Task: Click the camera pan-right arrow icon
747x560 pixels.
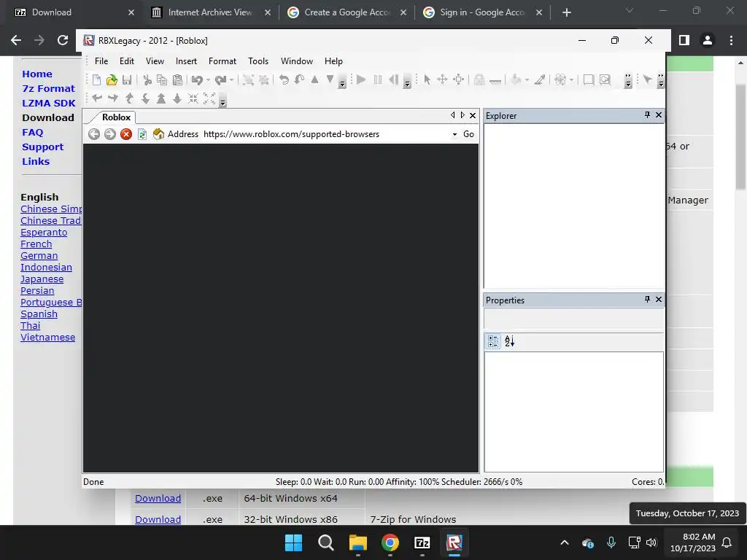Action: (113, 98)
